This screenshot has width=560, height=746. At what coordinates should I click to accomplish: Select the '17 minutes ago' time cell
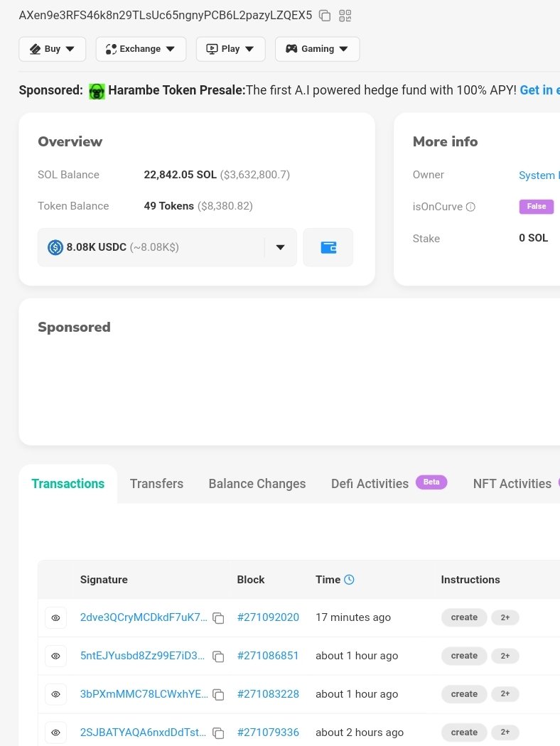[x=353, y=617]
